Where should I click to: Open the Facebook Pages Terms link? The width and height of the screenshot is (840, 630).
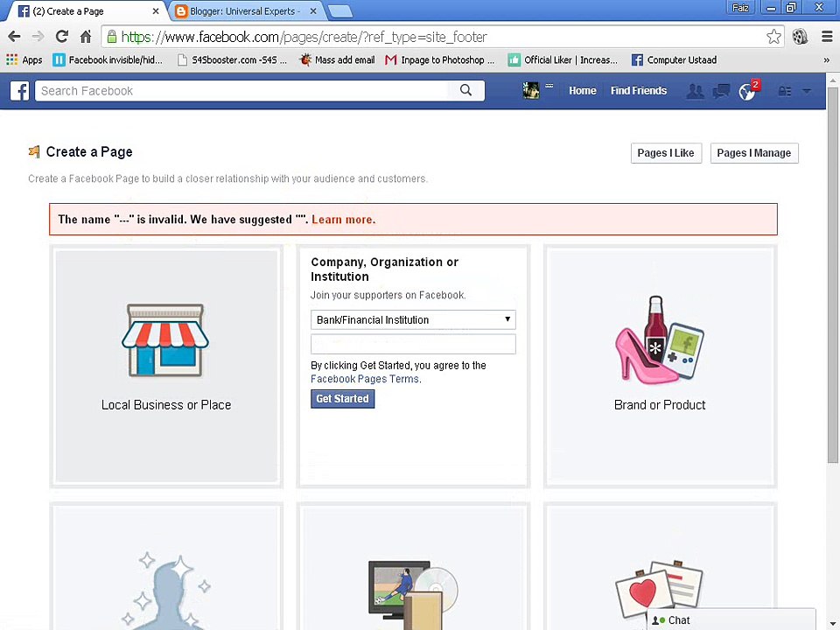tap(365, 379)
